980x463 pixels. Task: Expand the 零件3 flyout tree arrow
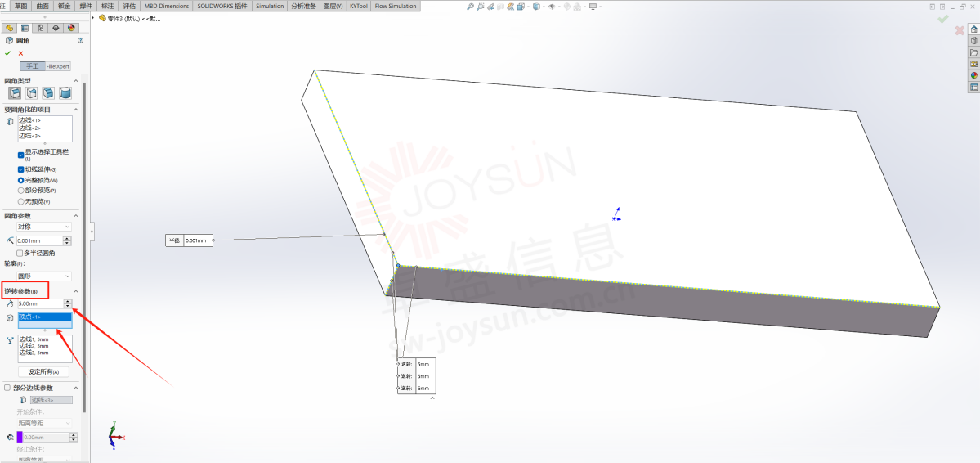pos(94,18)
